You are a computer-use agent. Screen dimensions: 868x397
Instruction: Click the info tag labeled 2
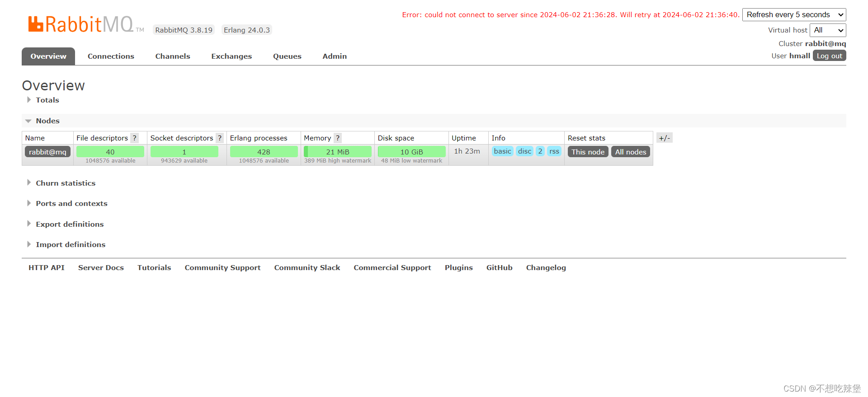click(540, 151)
